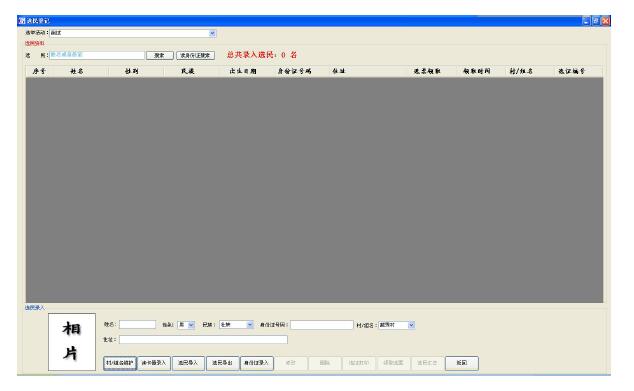Screen dimensions: 634x391
Task: Click the 出生日期 column header
Action: (x=243, y=71)
